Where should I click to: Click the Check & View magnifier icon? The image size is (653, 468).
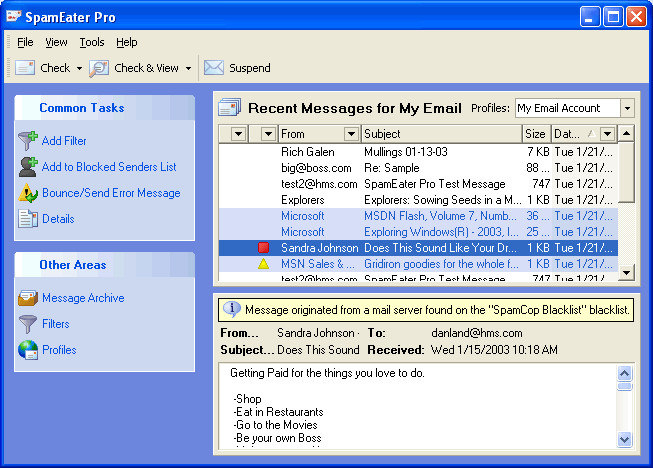pos(99,68)
